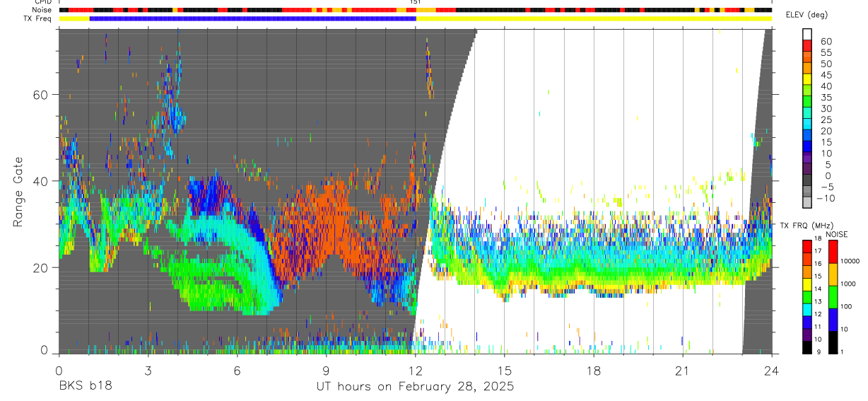The height and width of the screenshot is (401, 868).
Task: Click the 'BKS b18' radar beam label
Action: click(84, 387)
